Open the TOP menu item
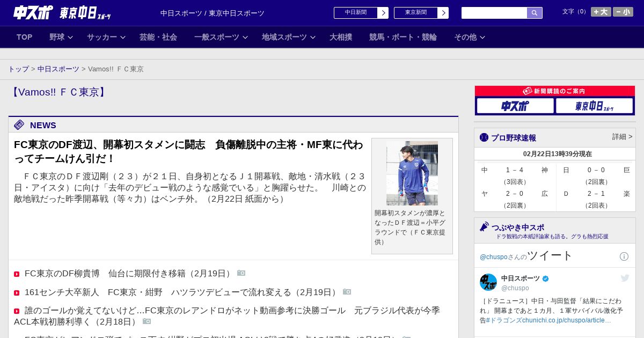 pyautogui.click(x=25, y=37)
